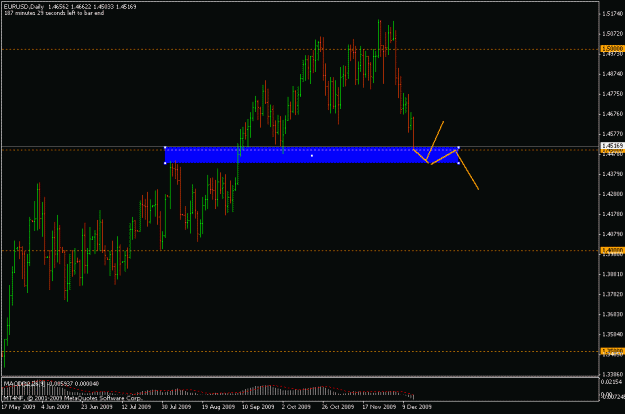Click the 1.43790 price axis value

click(613, 174)
